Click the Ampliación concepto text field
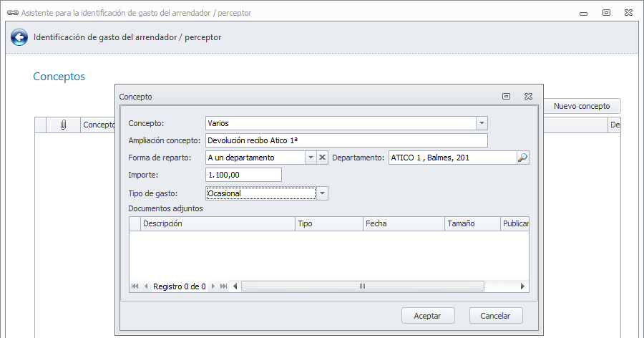The image size is (644, 338). [346, 140]
